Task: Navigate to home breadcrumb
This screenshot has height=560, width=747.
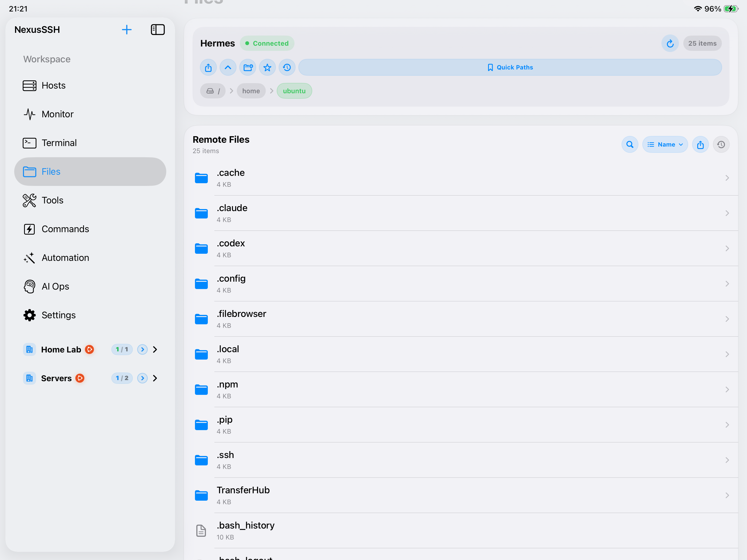Action: (x=251, y=91)
